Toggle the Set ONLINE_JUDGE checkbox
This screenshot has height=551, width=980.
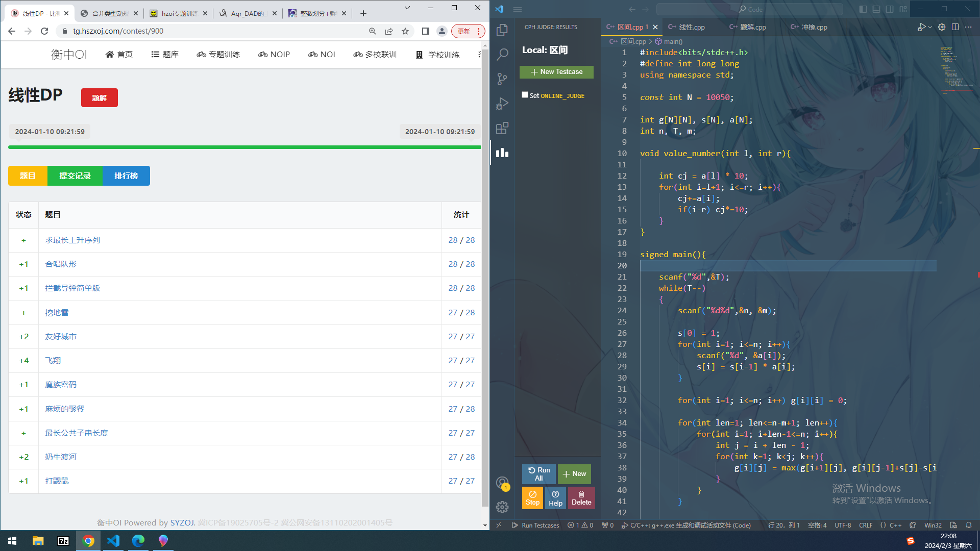(525, 95)
